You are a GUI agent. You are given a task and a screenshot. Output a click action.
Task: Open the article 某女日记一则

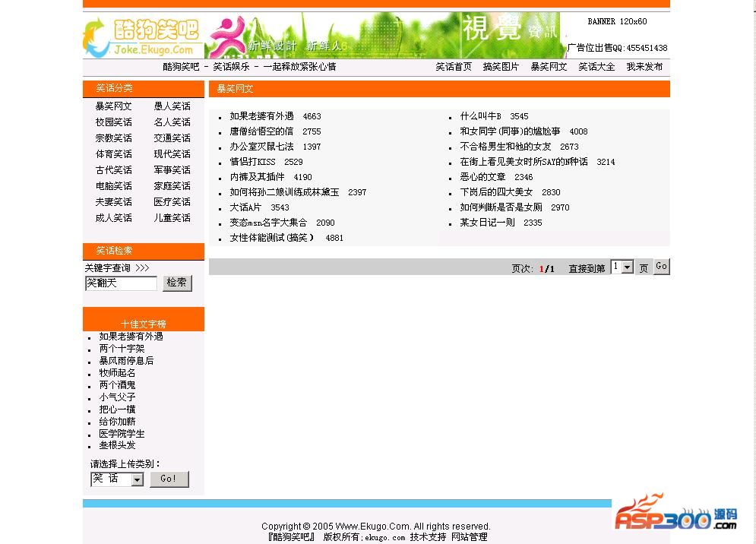pos(488,223)
